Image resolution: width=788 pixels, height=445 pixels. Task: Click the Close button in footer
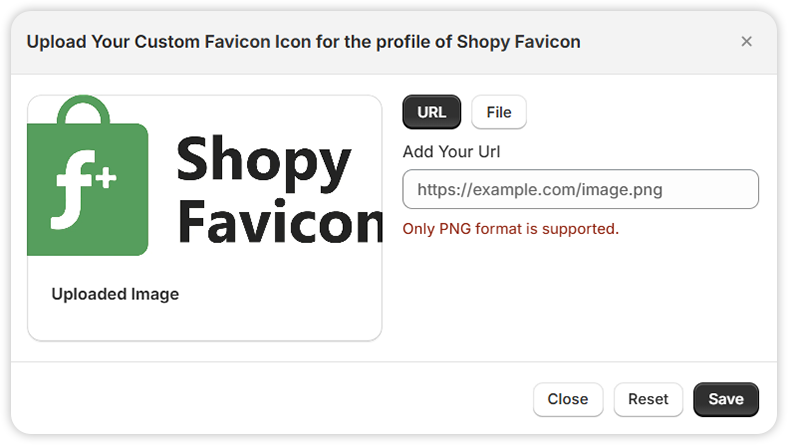click(x=568, y=399)
